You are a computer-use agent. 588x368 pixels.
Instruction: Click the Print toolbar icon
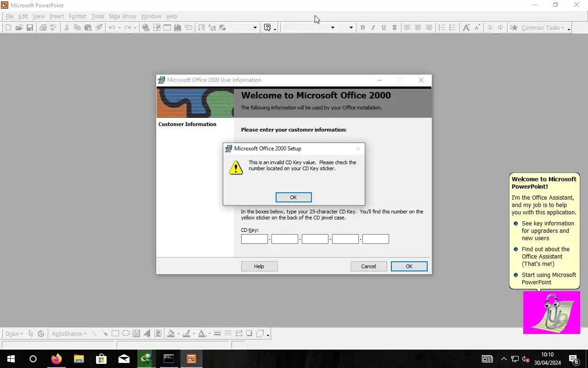click(43, 28)
